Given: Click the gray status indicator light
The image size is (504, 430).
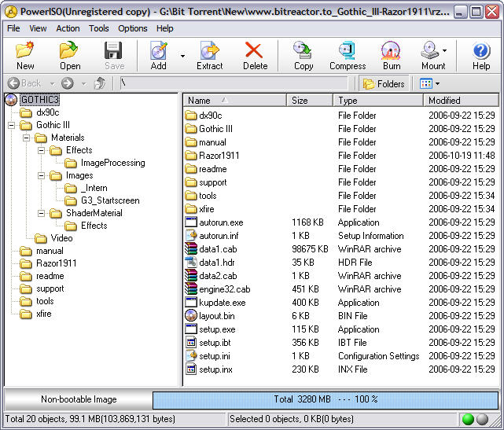Looking at the screenshot, I should coord(482,419).
